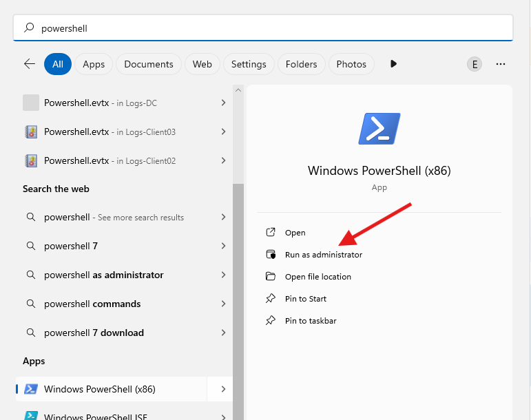The width and height of the screenshot is (531, 420).
Task: Open Windows PowerShell (x86) from the actions list
Action: tap(295, 233)
